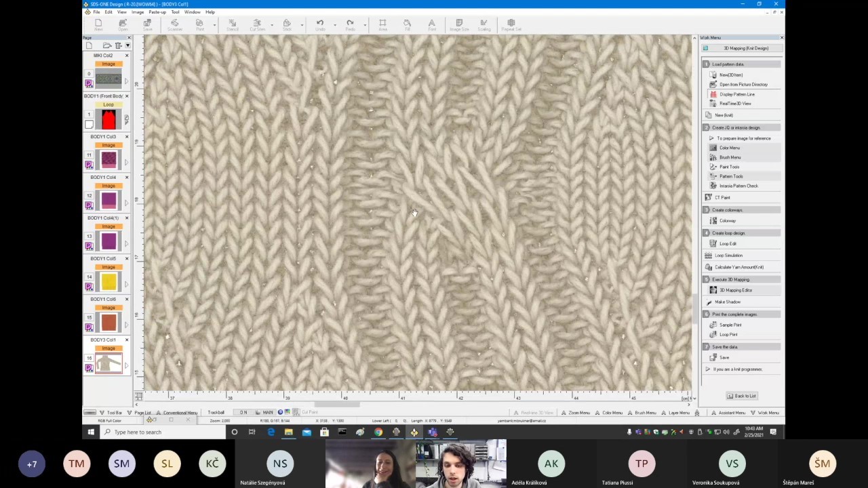This screenshot has width=868, height=488.
Task: Open 3D Mapping Editor in Work Menu
Action: (735, 290)
